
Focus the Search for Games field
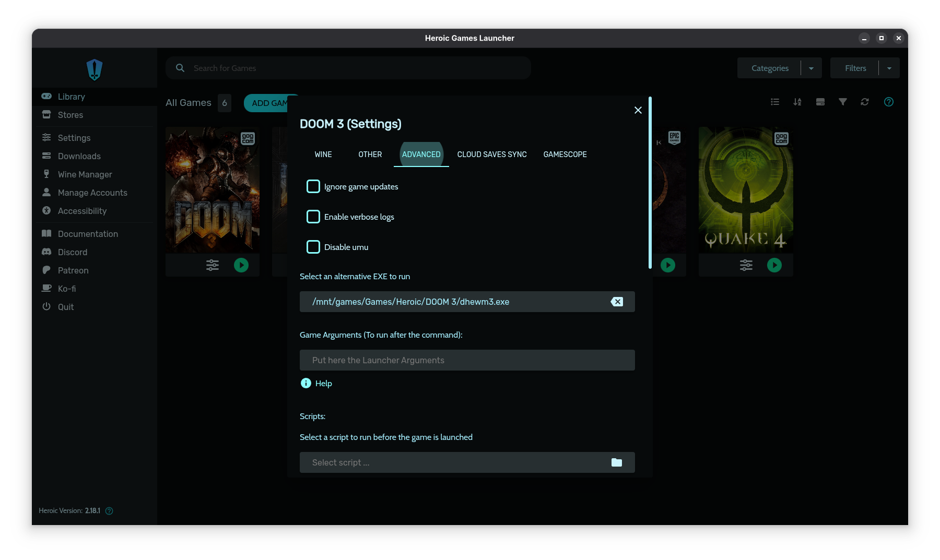click(x=348, y=68)
